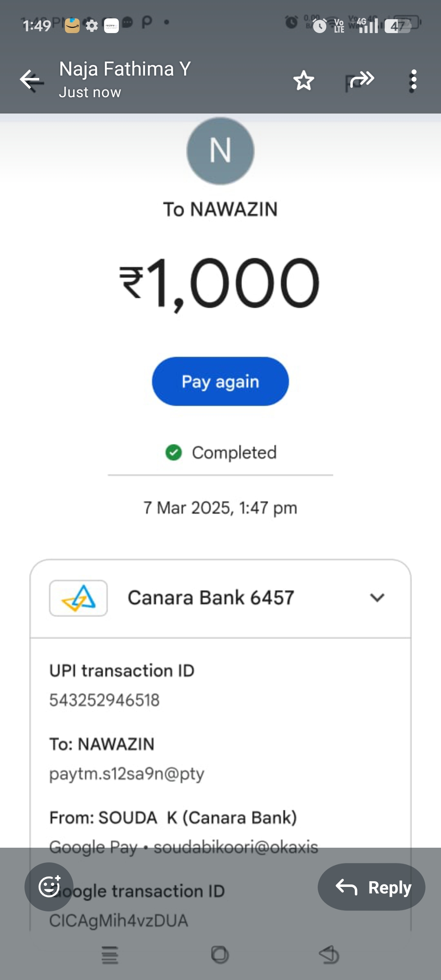Forward the payment screenshot

click(361, 80)
